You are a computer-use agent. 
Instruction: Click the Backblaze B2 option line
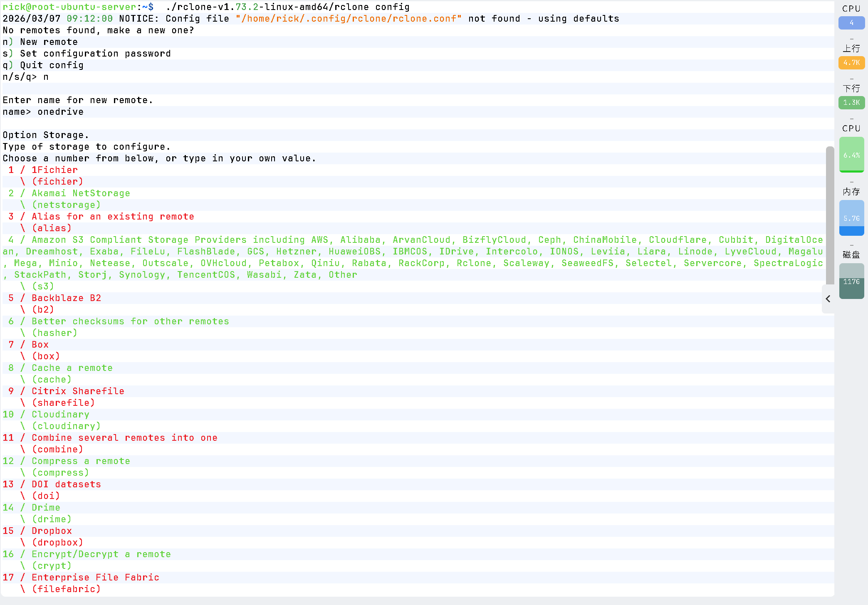pos(66,298)
